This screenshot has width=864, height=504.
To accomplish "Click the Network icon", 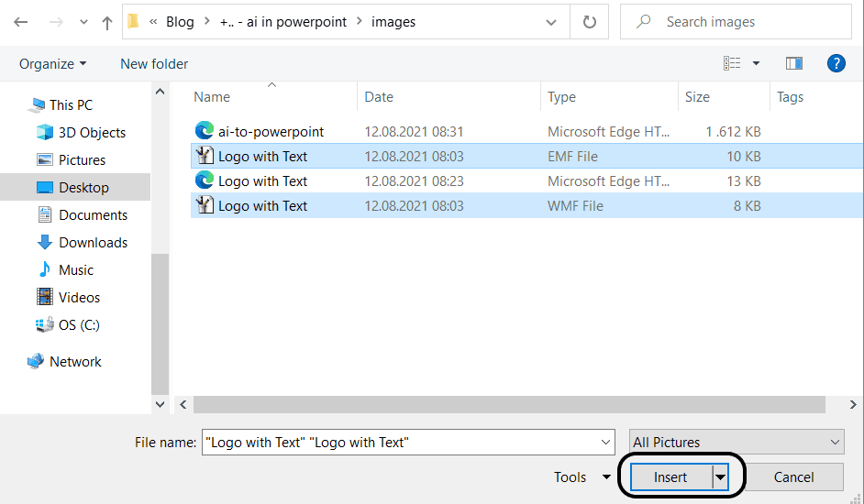I will [x=36, y=361].
